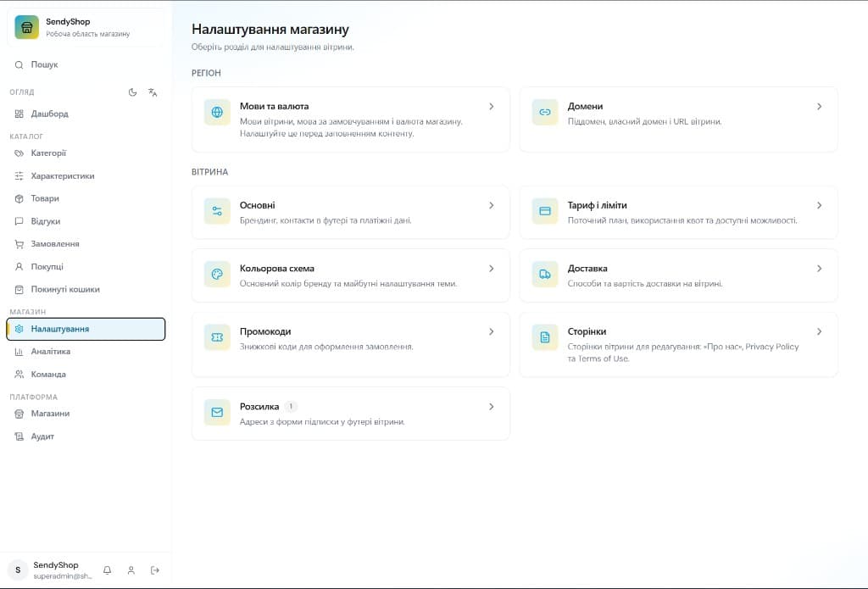Open Магазини in the sidebar
The image size is (868, 589).
click(86, 414)
